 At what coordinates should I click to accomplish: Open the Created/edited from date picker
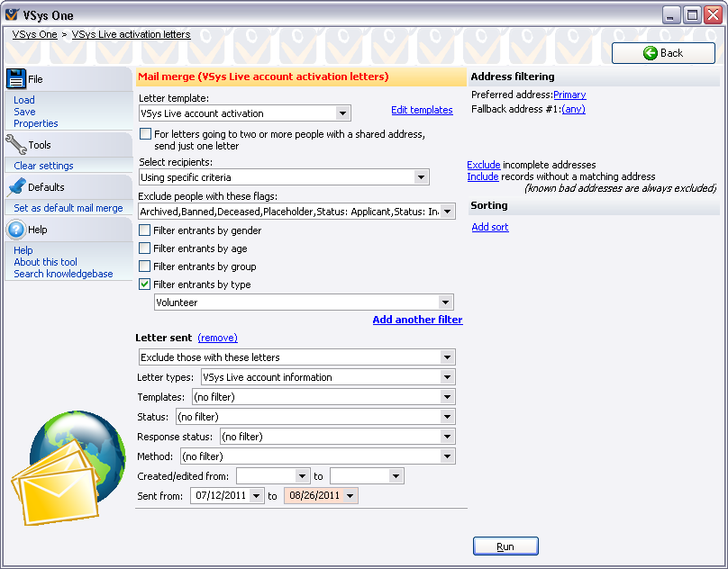(x=302, y=476)
